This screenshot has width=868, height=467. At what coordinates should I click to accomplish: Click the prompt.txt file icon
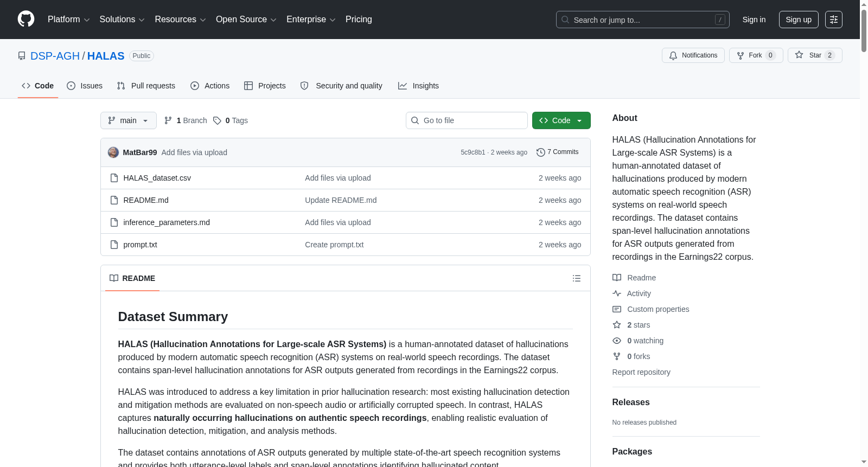[x=114, y=245]
